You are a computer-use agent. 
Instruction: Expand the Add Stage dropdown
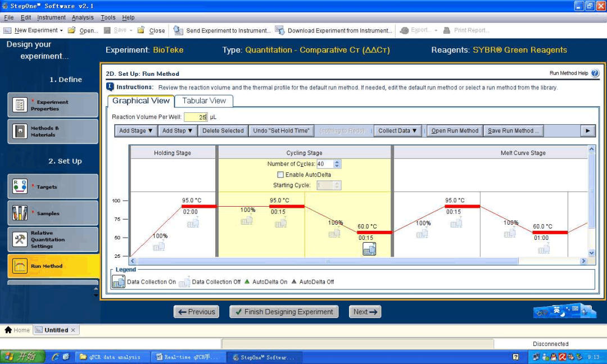[136, 131]
